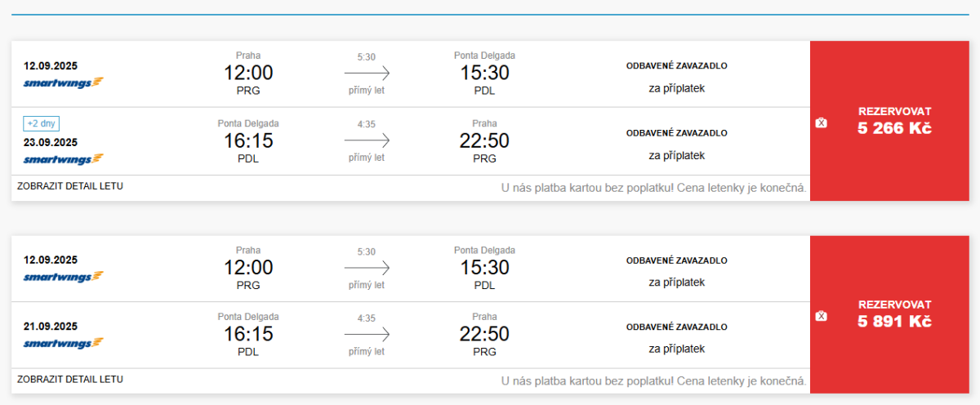Click the 16:15 departure time of the 21.09.2025 flight
This screenshot has height=405, width=980.
248,334
